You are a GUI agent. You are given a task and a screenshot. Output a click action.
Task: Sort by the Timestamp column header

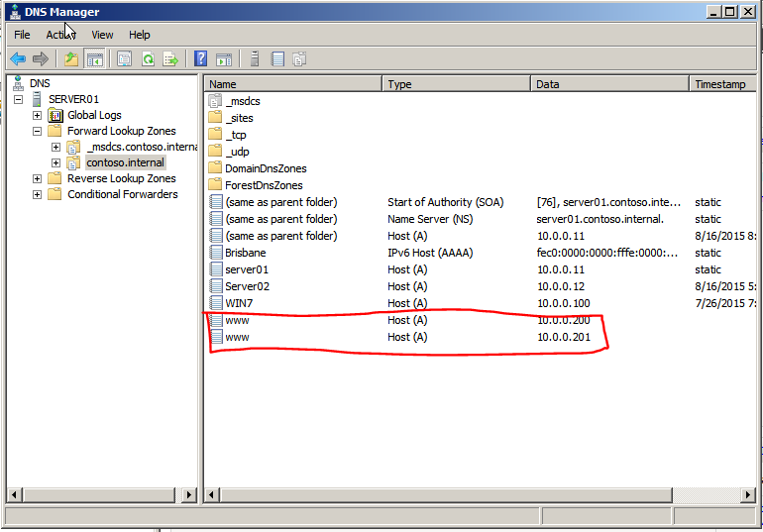coord(723,84)
